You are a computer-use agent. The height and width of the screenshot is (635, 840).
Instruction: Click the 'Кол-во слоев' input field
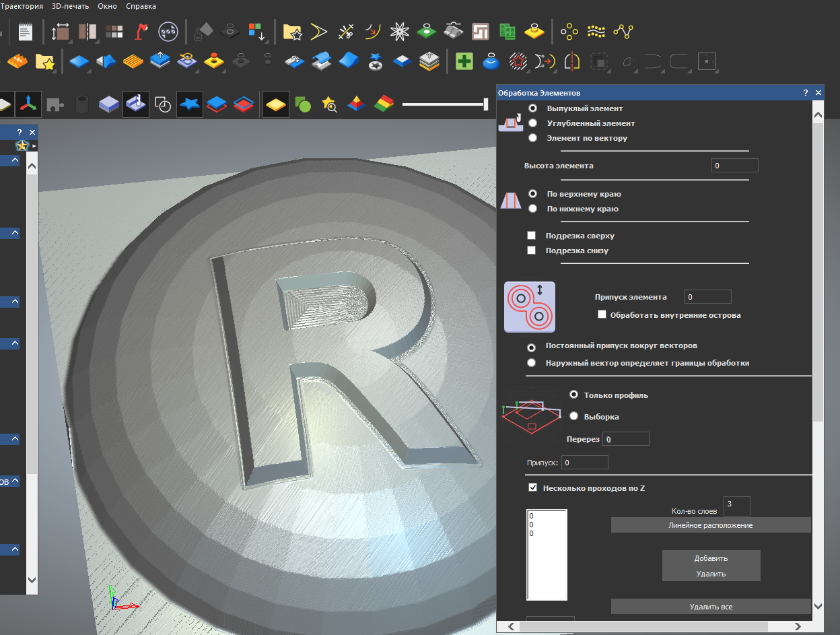coord(737,506)
